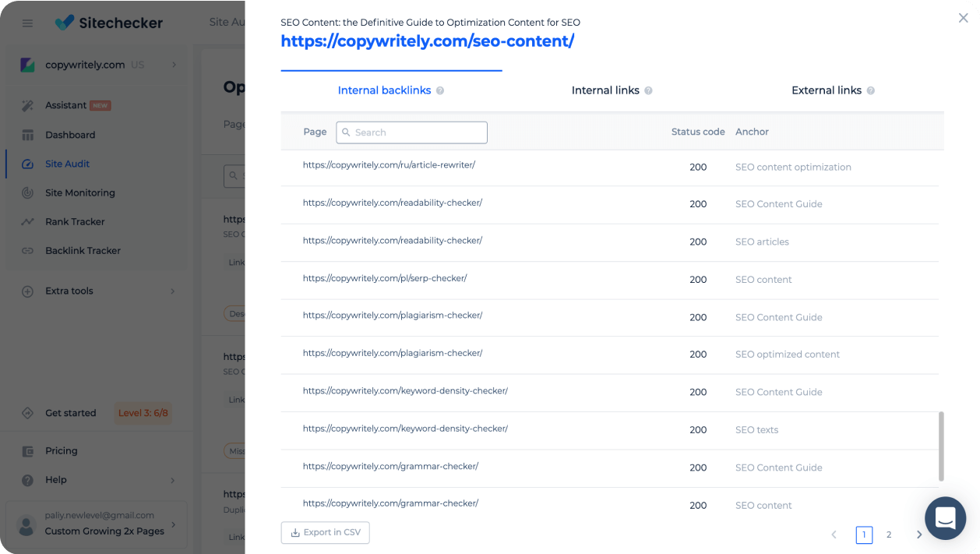Click the External links help icon

[871, 90]
